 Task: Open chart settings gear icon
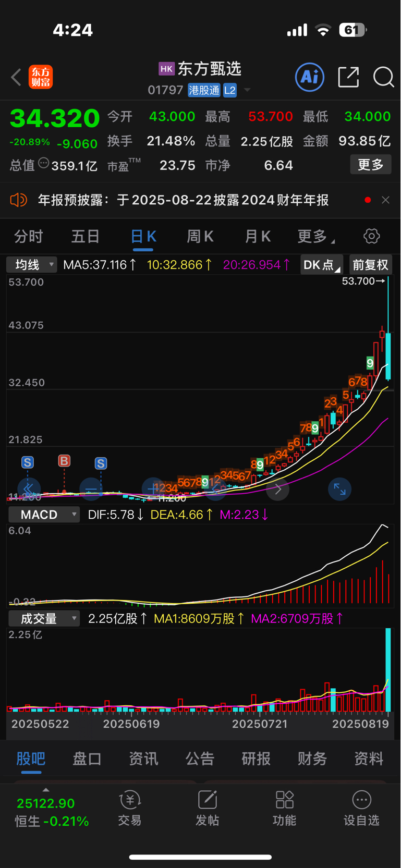point(371,236)
